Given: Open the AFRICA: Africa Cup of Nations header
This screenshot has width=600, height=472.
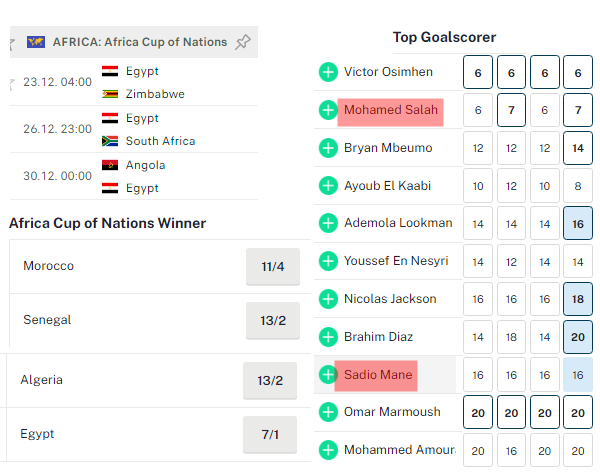Looking at the screenshot, I should click(x=139, y=42).
